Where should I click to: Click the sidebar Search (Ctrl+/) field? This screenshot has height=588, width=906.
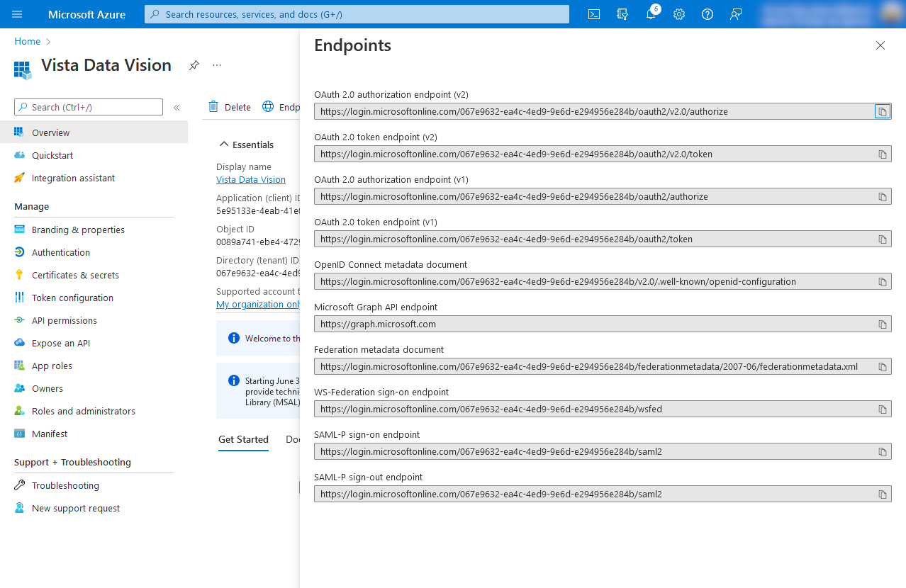[89, 107]
